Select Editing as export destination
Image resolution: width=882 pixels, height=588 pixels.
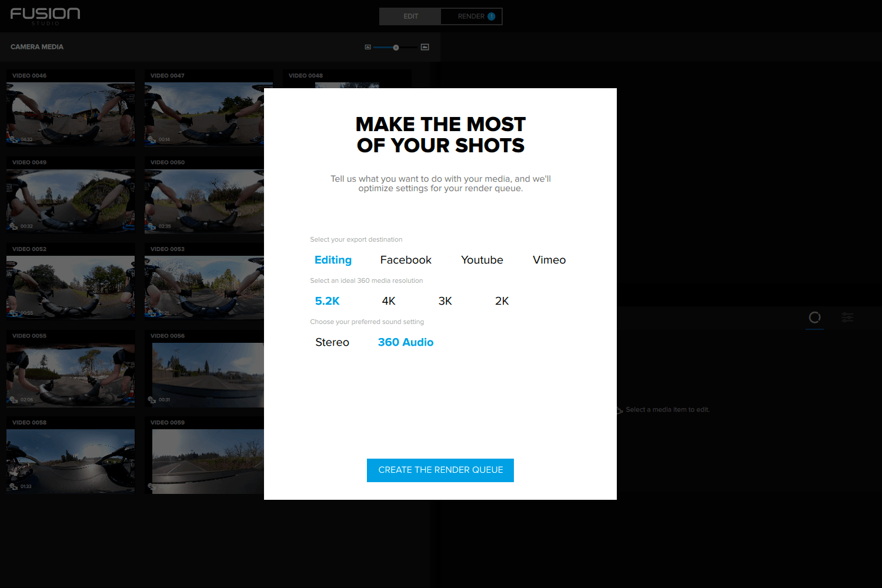pyautogui.click(x=333, y=260)
